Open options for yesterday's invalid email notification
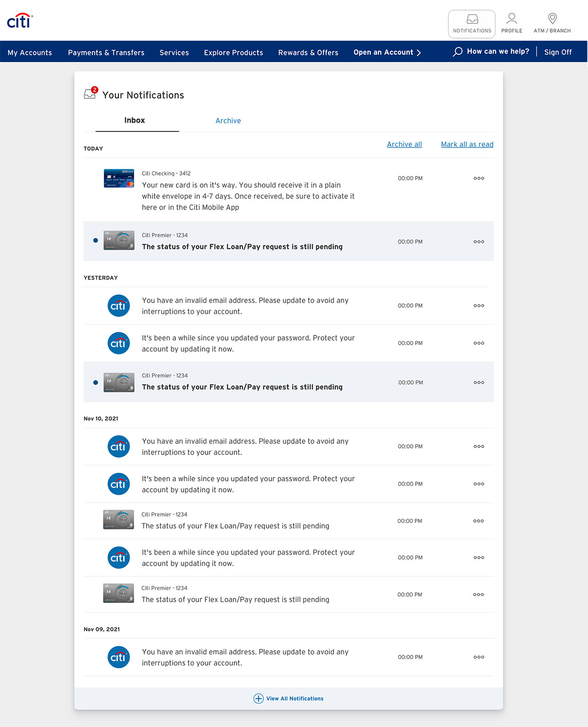Viewport: 588px width, 727px height. (x=479, y=306)
